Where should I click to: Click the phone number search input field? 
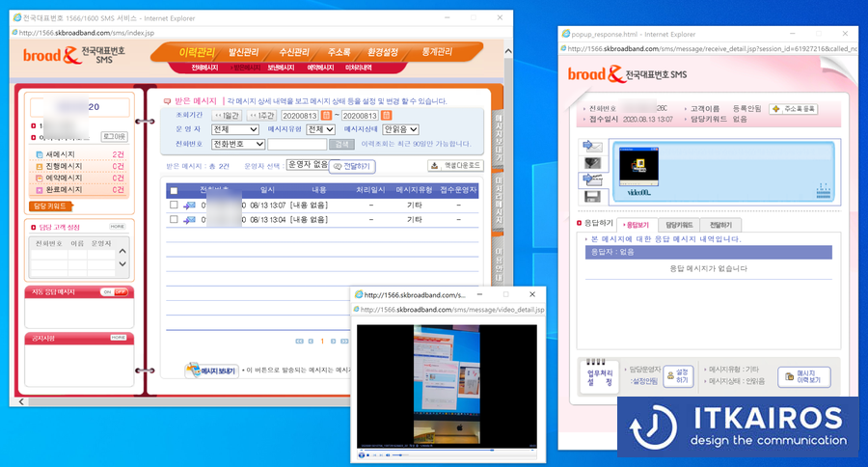click(297, 144)
